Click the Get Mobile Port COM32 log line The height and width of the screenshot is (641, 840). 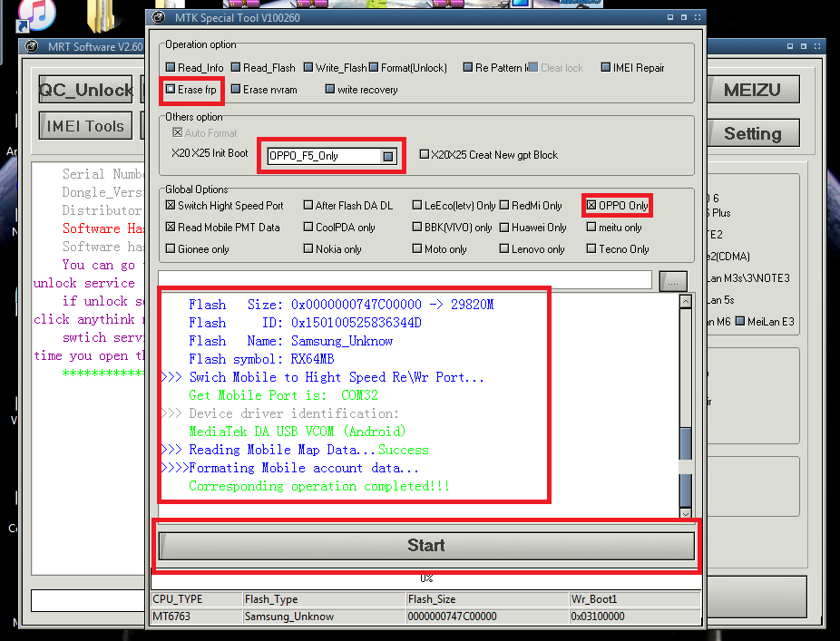pyautogui.click(x=283, y=395)
